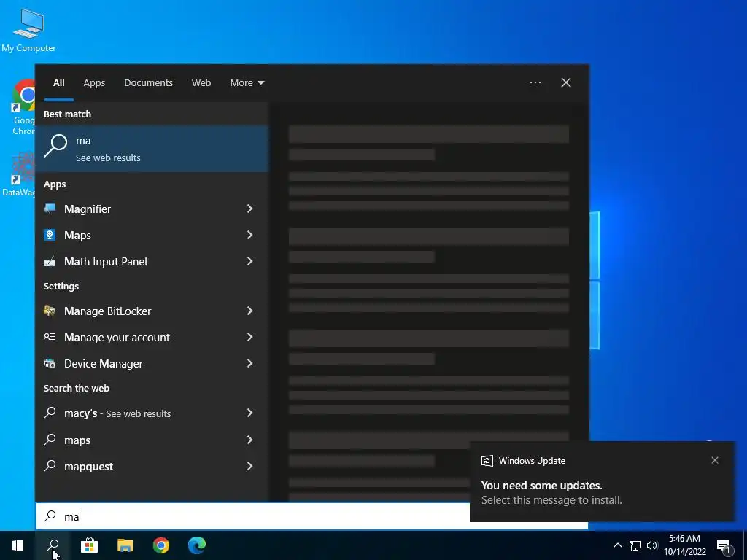Select the My Computer desktop icon
The height and width of the screenshot is (560, 747).
(28, 31)
